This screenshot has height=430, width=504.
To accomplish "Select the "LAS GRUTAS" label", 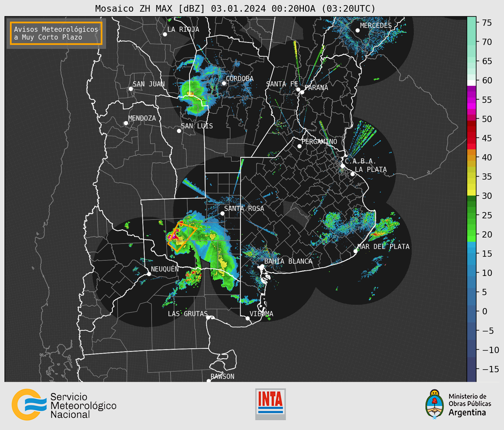I will (x=188, y=314).
